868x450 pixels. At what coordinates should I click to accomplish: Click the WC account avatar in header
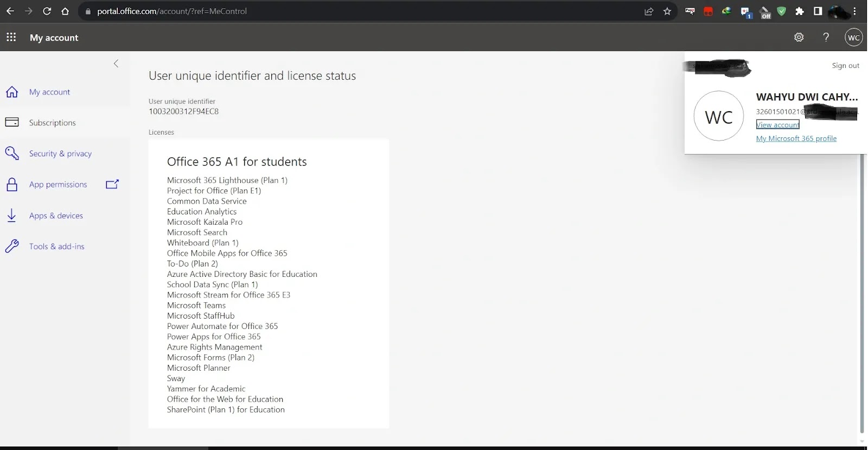853,37
